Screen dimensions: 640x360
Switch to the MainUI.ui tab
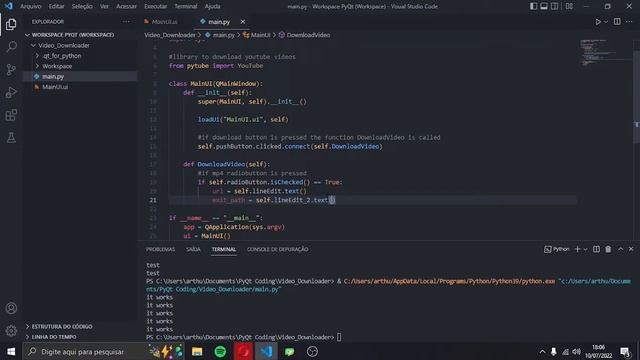(x=164, y=22)
